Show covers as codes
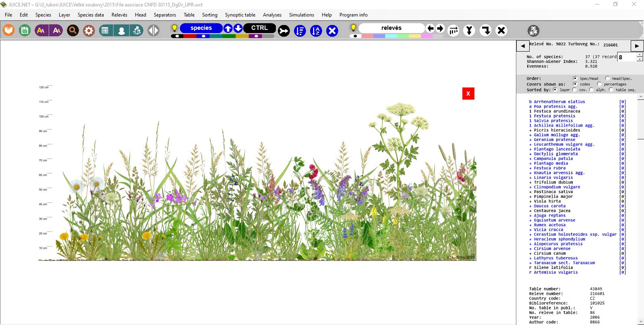This screenshot has width=644, height=325. coord(575,84)
